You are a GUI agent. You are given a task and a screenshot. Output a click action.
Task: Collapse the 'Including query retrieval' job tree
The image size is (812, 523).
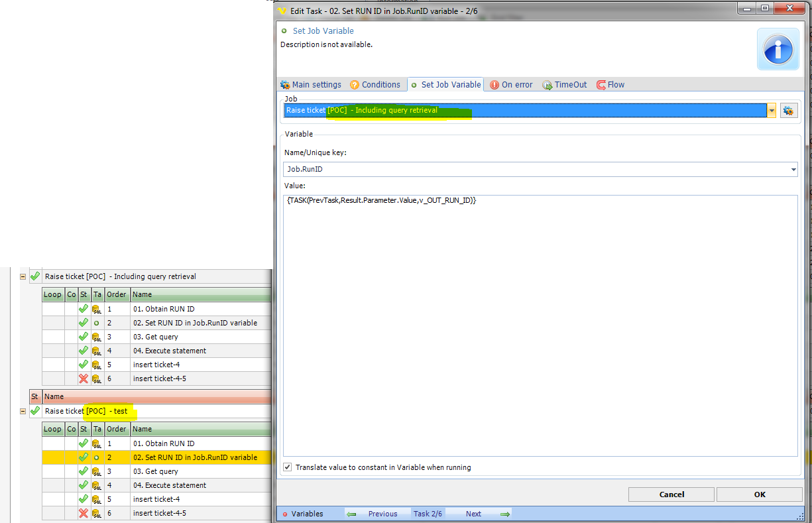coord(23,276)
